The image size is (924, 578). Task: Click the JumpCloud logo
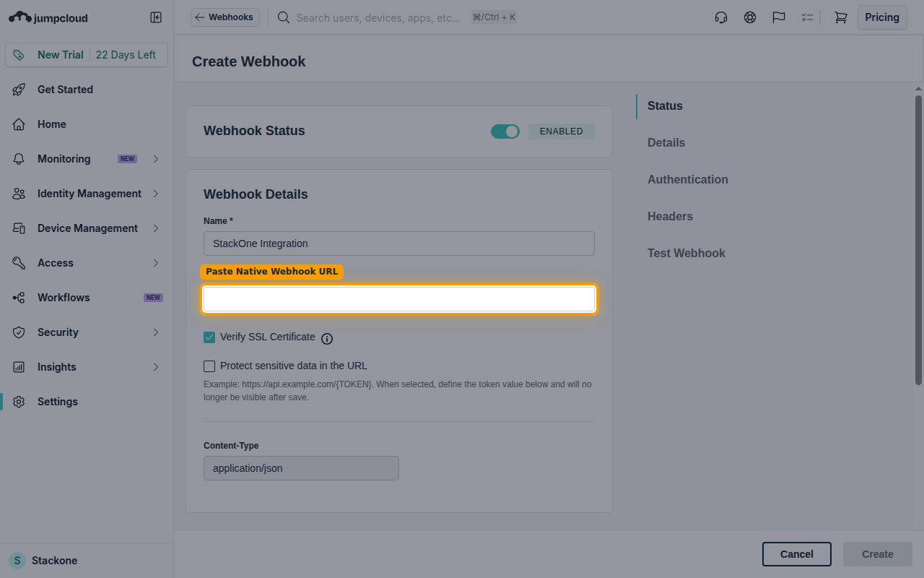[x=48, y=17]
